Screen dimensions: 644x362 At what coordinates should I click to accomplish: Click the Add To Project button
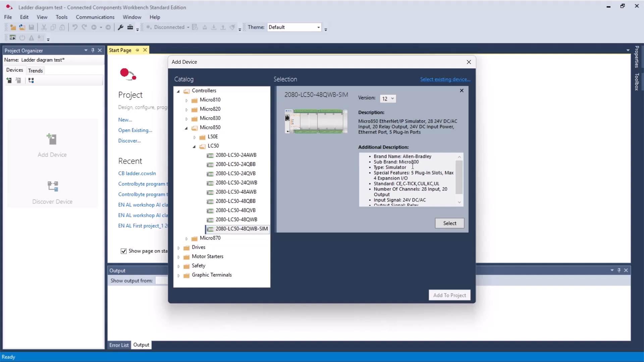pyautogui.click(x=449, y=295)
